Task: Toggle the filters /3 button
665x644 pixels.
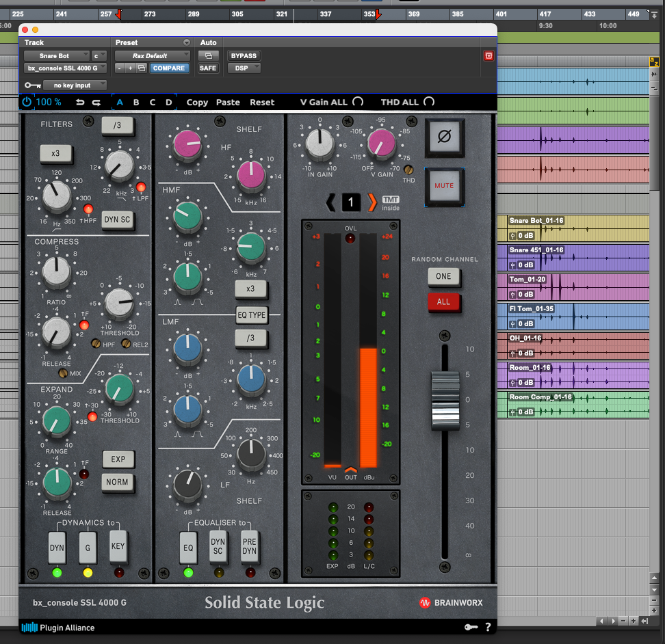Action: click(x=118, y=125)
